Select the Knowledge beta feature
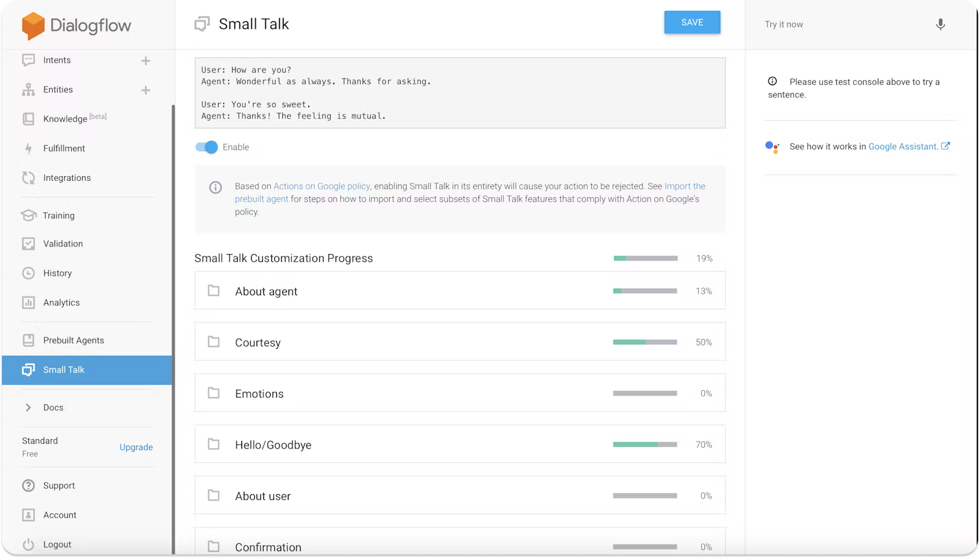Screen dimensions: 980x558 [67, 118]
